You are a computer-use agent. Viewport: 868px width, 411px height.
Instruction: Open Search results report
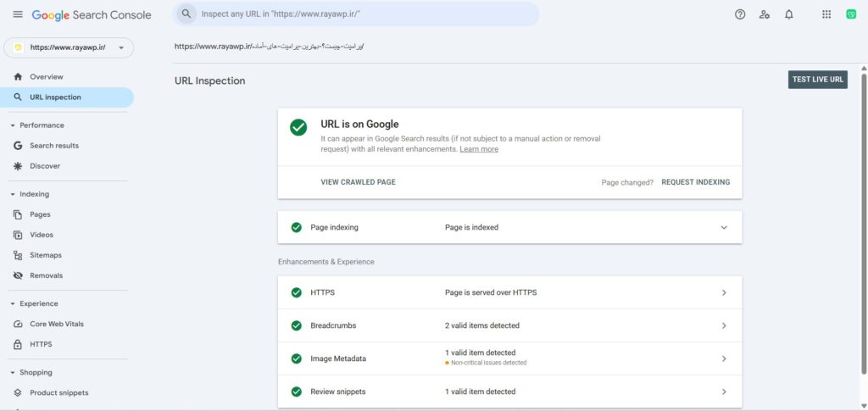(53, 146)
